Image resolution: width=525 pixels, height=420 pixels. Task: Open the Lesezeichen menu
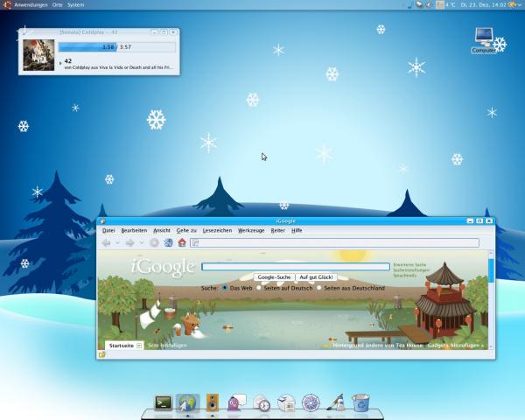coord(217,230)
